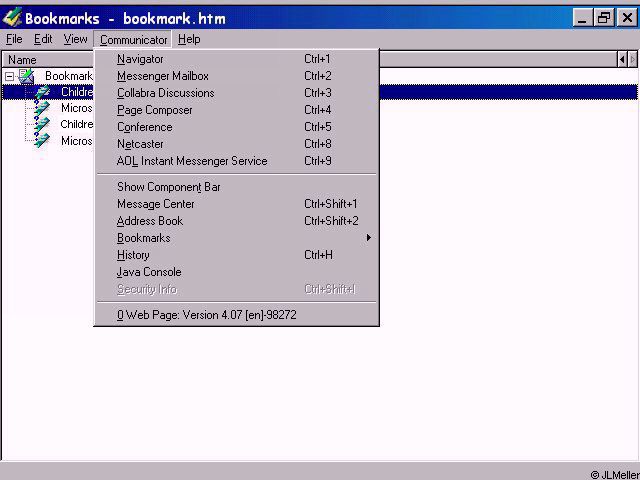Viewport: 640px width, 480px height.
Task: Click the Bookmarks submenu arrow
Action: [369, 238]
